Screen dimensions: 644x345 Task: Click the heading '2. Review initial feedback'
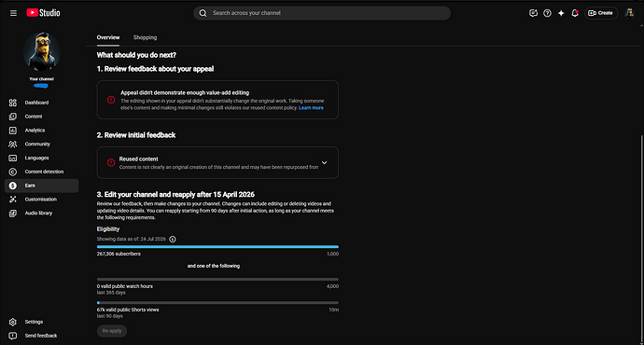[x=136, y=135]
